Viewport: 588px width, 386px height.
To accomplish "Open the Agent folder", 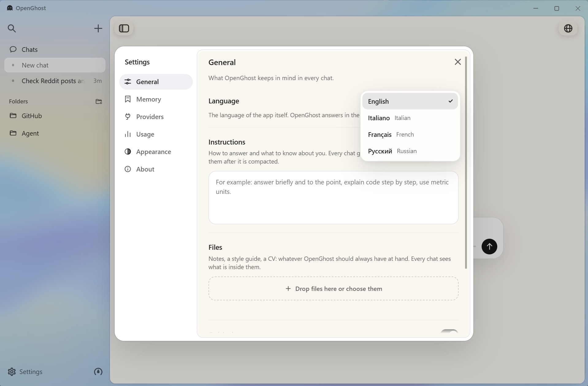I will click(55, 133).
